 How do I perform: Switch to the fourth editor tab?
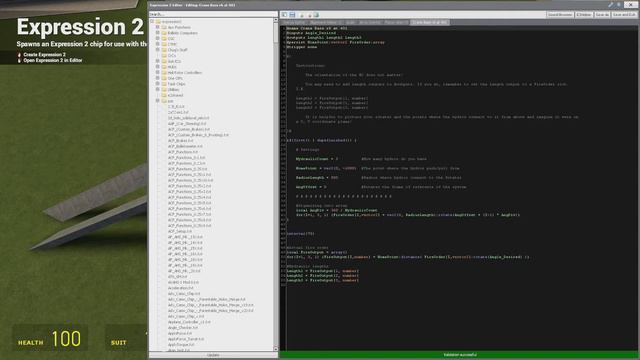tap(370, 22)
